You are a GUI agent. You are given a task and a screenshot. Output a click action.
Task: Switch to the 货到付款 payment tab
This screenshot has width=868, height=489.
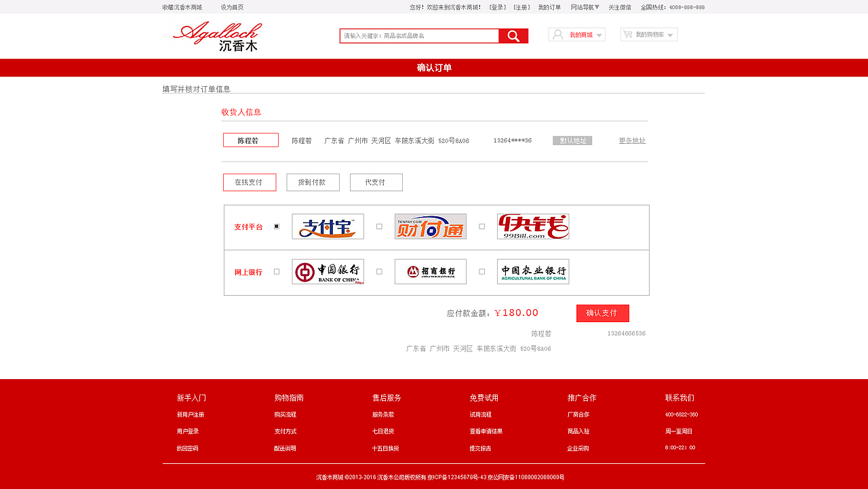point(313,182)
